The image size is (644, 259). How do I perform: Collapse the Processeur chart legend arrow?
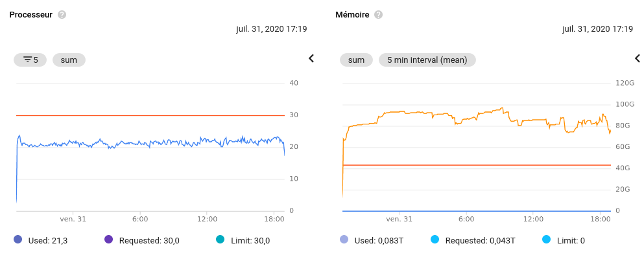point(311,59)
